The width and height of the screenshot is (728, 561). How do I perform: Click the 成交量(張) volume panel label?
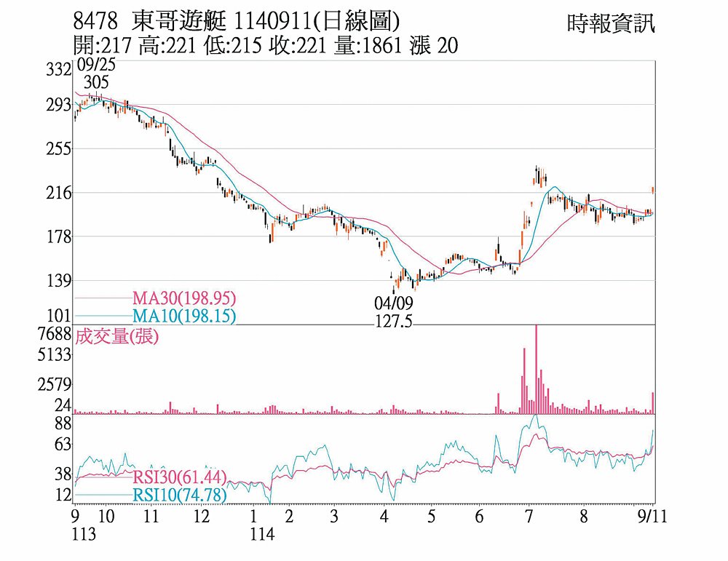[116, 336]
